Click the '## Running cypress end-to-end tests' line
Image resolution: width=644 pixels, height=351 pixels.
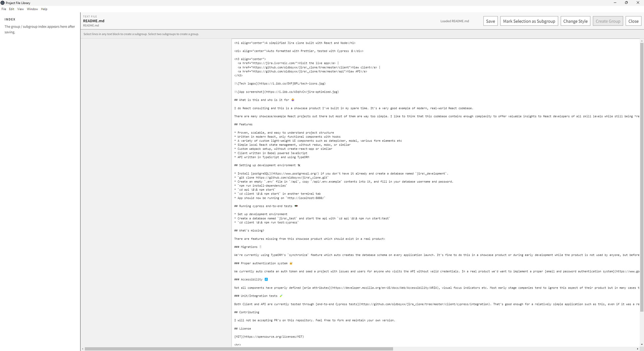coord(266,206)
